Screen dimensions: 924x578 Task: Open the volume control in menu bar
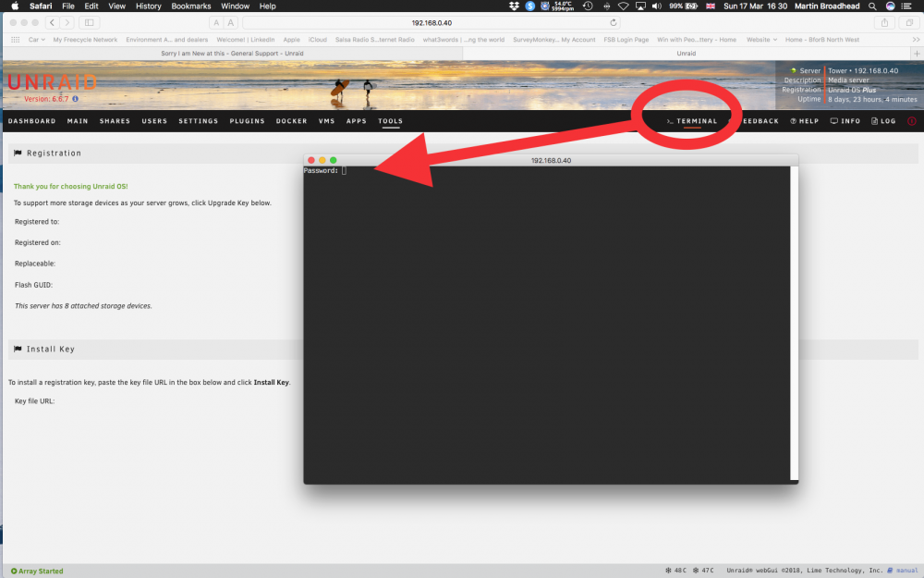tap(656, 6)
